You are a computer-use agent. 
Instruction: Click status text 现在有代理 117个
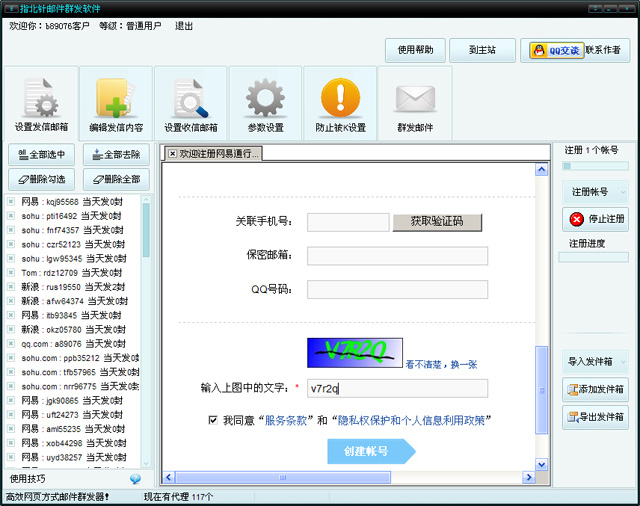coord(178,497)
